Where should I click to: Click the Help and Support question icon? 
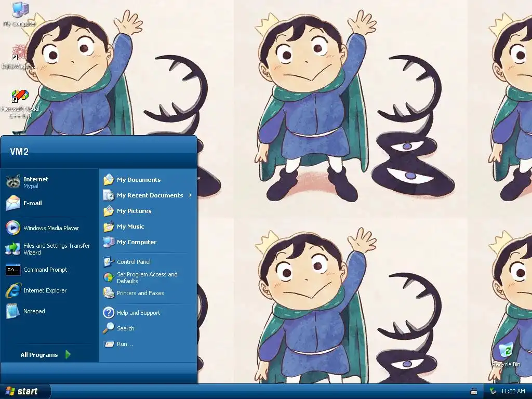pyautogui.click(x=109, y=312)
